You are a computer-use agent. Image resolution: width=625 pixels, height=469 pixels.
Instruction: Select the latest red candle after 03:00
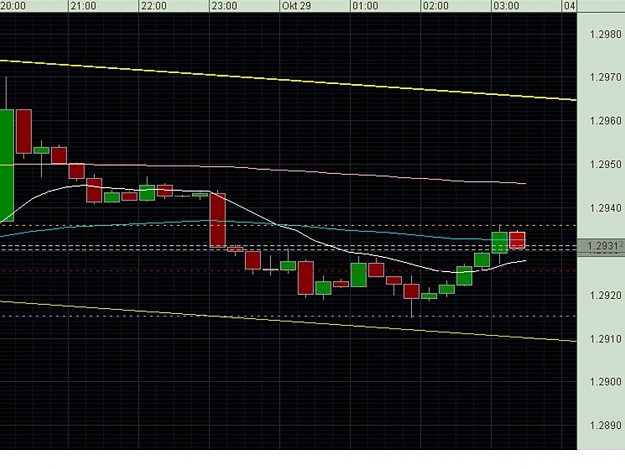point(517,240)
